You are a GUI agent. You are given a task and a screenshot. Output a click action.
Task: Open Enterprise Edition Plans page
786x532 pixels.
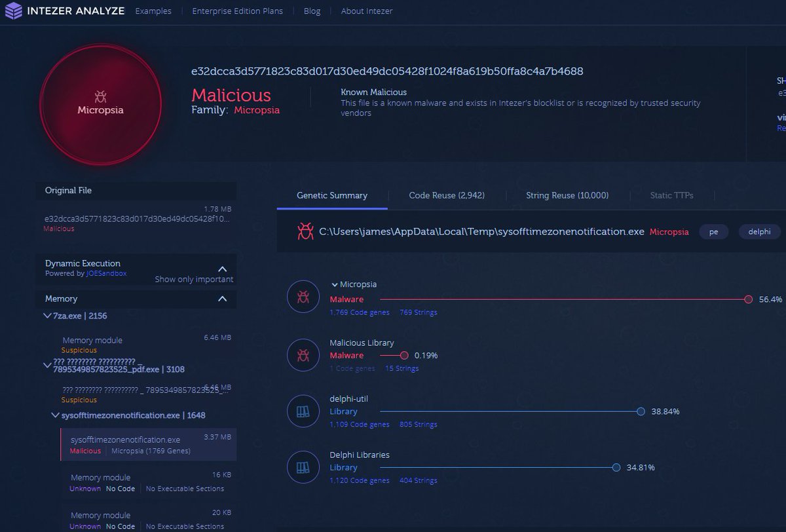pyautogui.click(x=238, y=11)
